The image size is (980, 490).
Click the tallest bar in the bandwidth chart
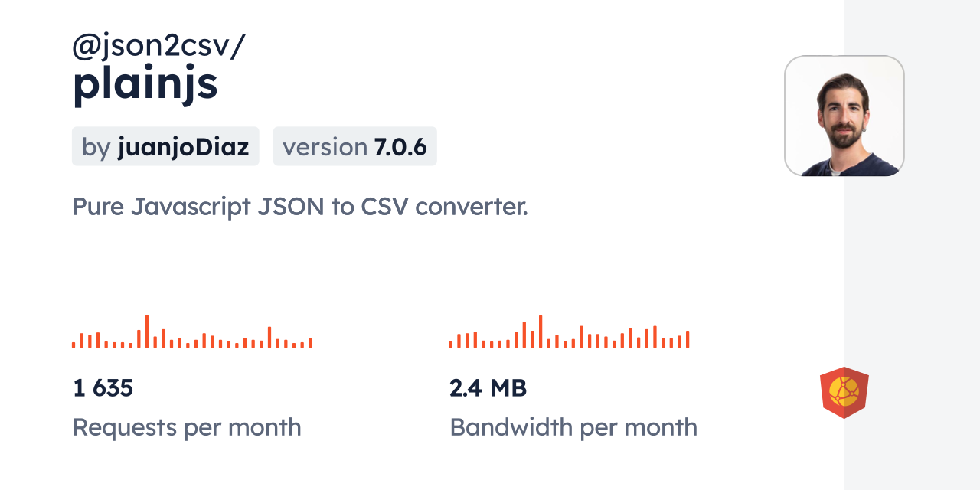pos(541,332)
